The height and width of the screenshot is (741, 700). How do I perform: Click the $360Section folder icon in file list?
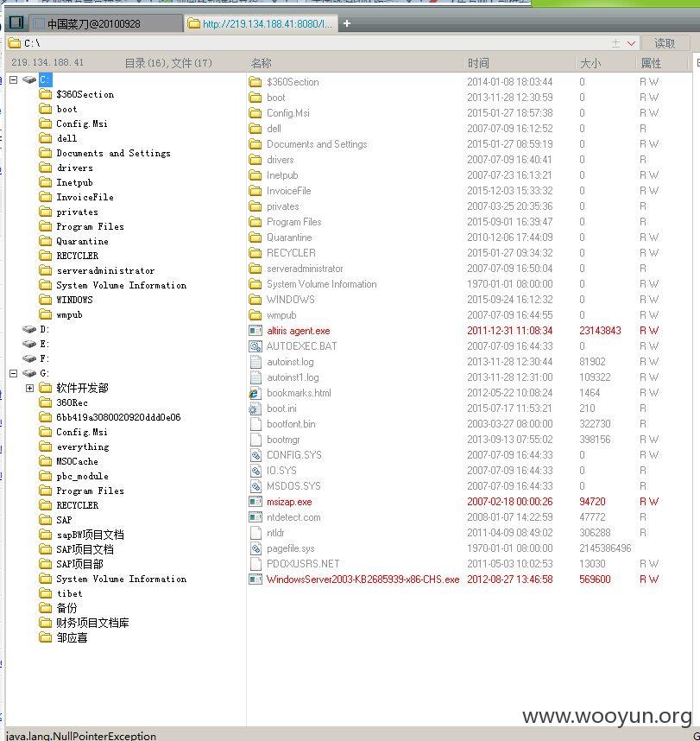point(255,82)
